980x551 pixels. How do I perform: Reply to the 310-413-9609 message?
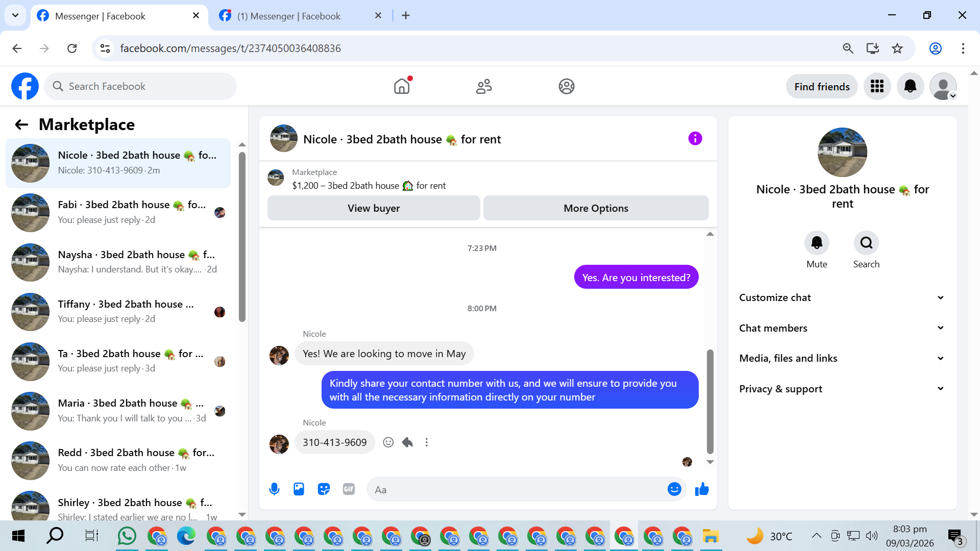[407, 442]
